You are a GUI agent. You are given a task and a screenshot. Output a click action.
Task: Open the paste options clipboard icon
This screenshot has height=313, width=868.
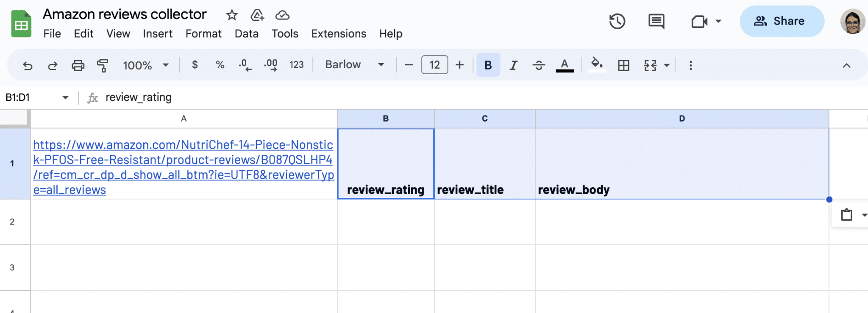(846, 215)
